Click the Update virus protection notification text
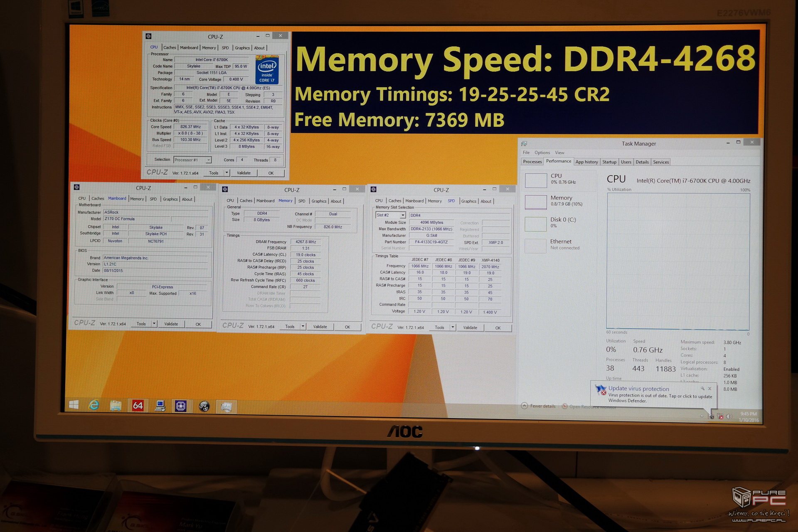Image resolution: width=798 pixels, height=532 pixels. (639, 389)
